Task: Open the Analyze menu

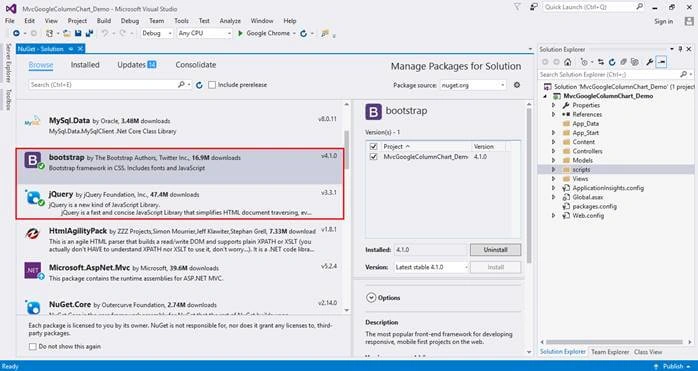Action: pyautogui.click(x=230, y=21)
